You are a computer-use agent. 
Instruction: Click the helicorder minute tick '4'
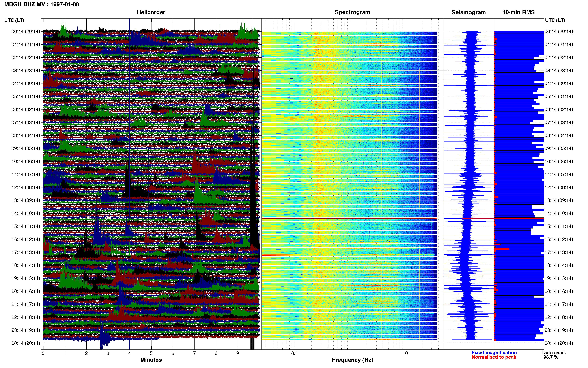tap(130, 353)
